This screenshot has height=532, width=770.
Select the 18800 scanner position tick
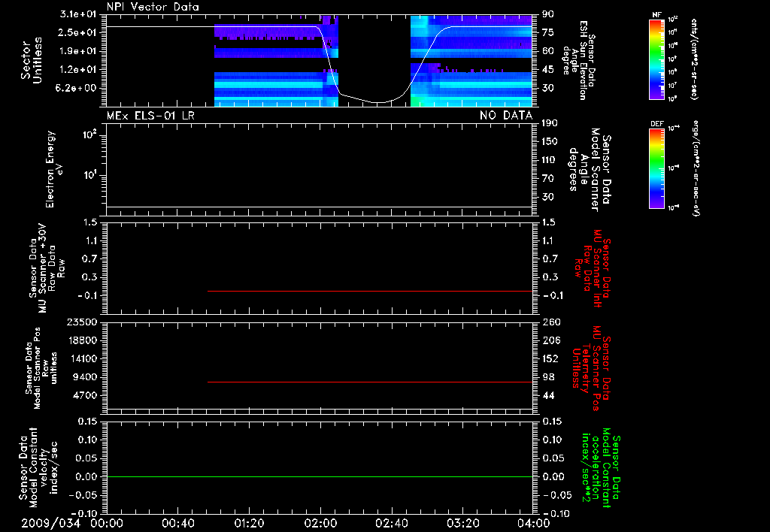pos(81,340)
